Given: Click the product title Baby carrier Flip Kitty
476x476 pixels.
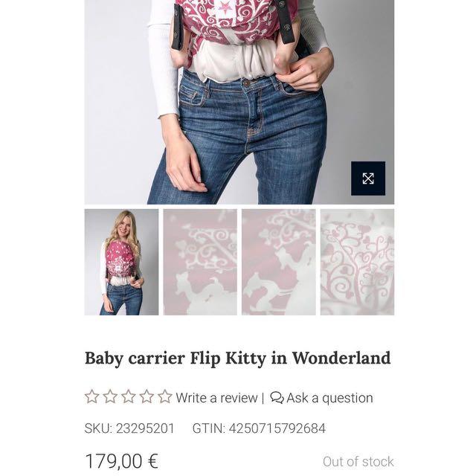Looking at the screenshot, I should (238, 358).
